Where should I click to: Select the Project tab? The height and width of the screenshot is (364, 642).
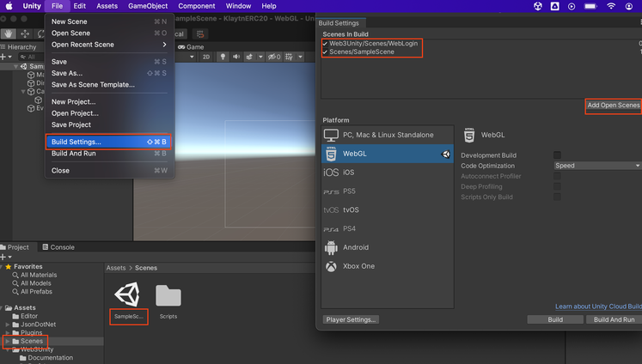coord(15,247)
